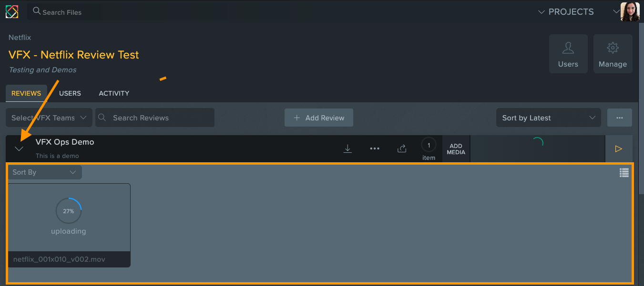This screenshot has width=644, height=286.
Task: Click the netflix_001x010_v002.mov filename
Action: (59, 259)
